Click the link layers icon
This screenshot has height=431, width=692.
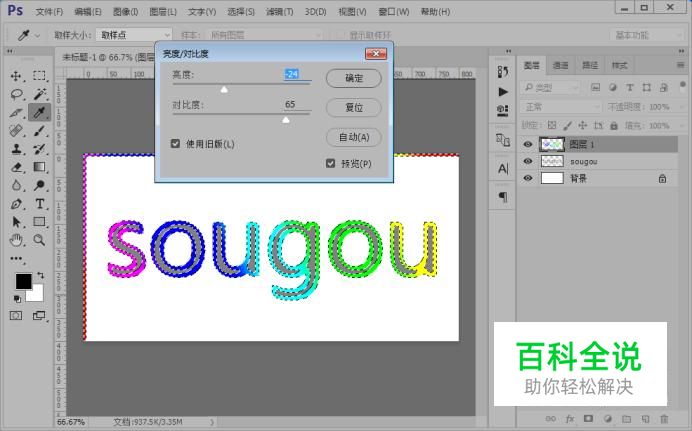[x=551, y=419]
